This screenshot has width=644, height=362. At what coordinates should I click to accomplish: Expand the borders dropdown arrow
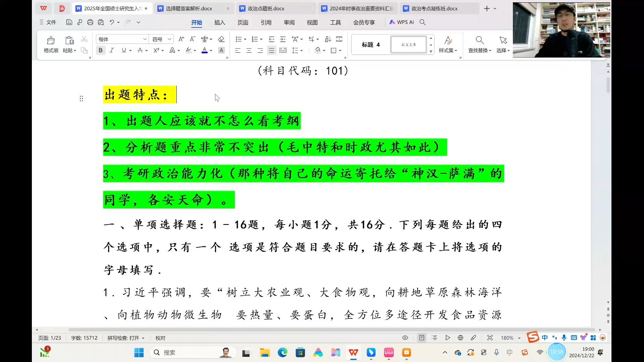(340, 51)
